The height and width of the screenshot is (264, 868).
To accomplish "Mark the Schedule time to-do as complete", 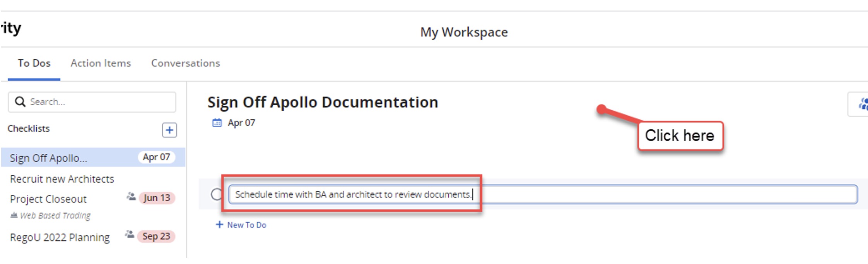I will (217, 194).
